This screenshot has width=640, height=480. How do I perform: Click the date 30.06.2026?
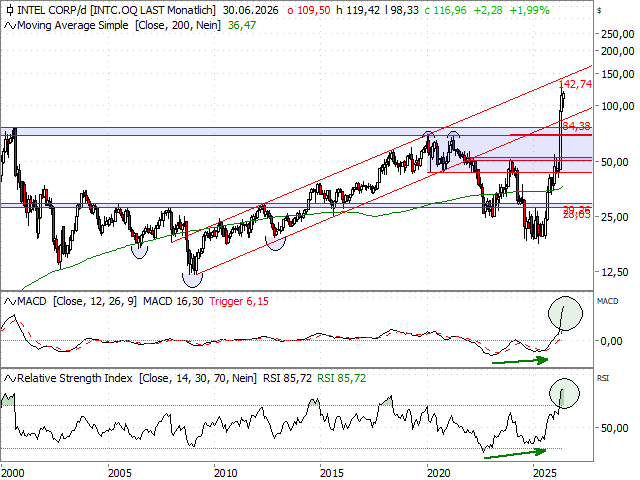pos(251,10)
